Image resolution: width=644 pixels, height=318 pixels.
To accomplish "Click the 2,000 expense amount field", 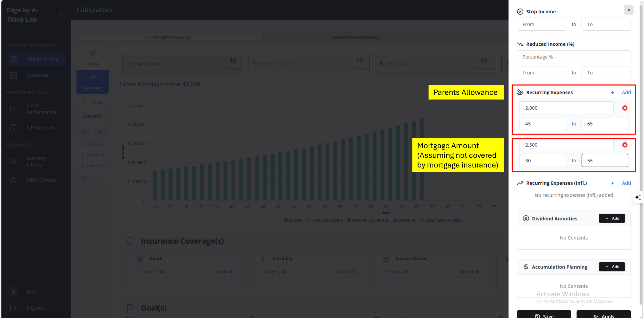I will tap(566, 108).
